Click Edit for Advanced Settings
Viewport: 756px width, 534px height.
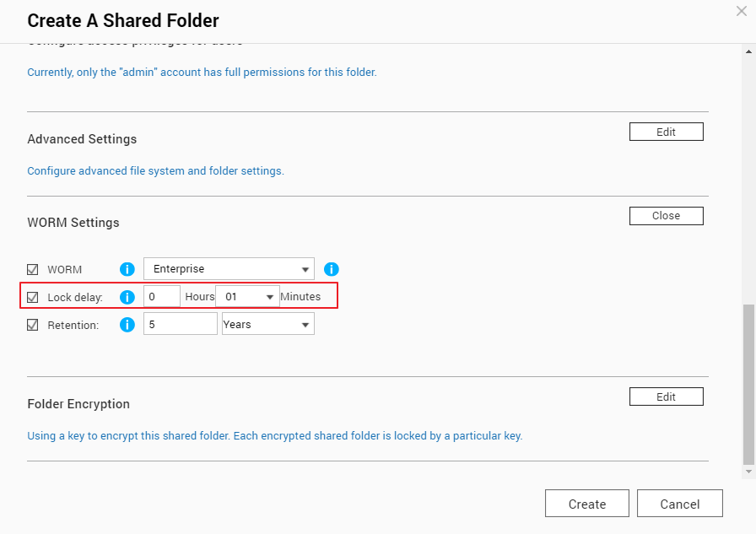pyautogui.click(x=666, y=132)
